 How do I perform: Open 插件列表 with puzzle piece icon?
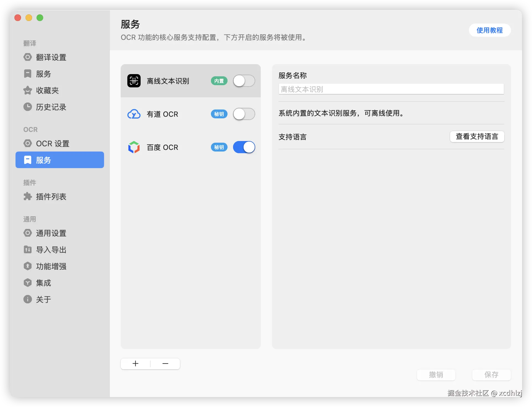pyautogui.click(x=51, y=197)
